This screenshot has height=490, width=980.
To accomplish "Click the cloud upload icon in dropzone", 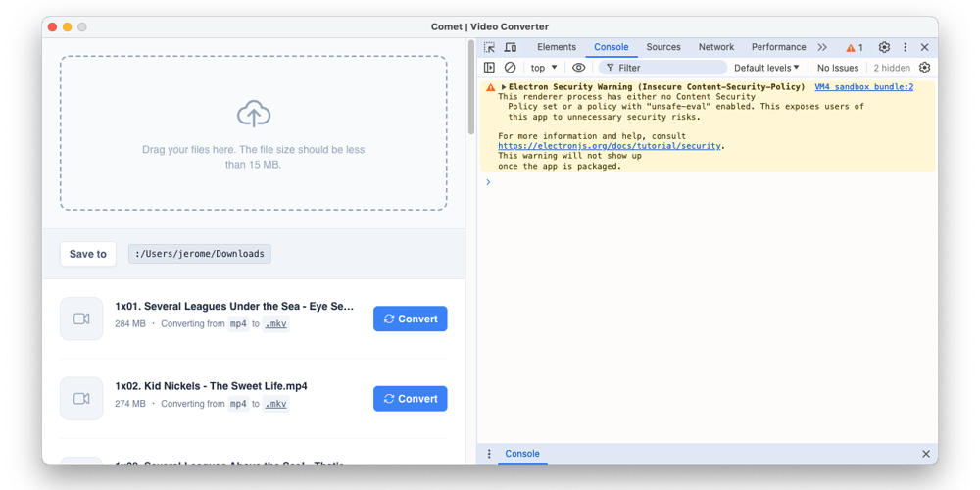I will (254, 114).
